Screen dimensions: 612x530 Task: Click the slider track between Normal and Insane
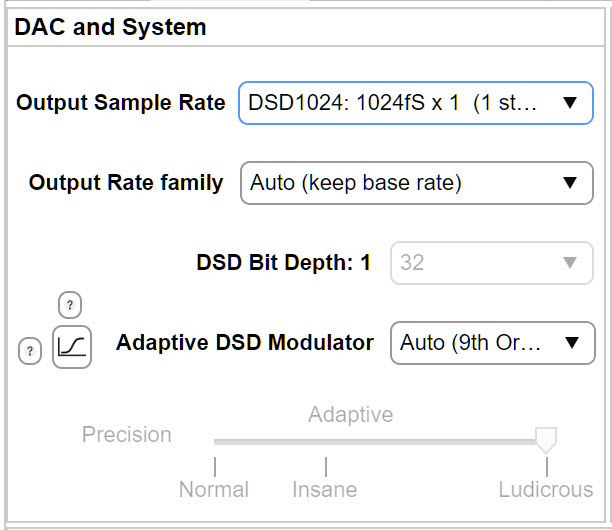coord(270,440)
